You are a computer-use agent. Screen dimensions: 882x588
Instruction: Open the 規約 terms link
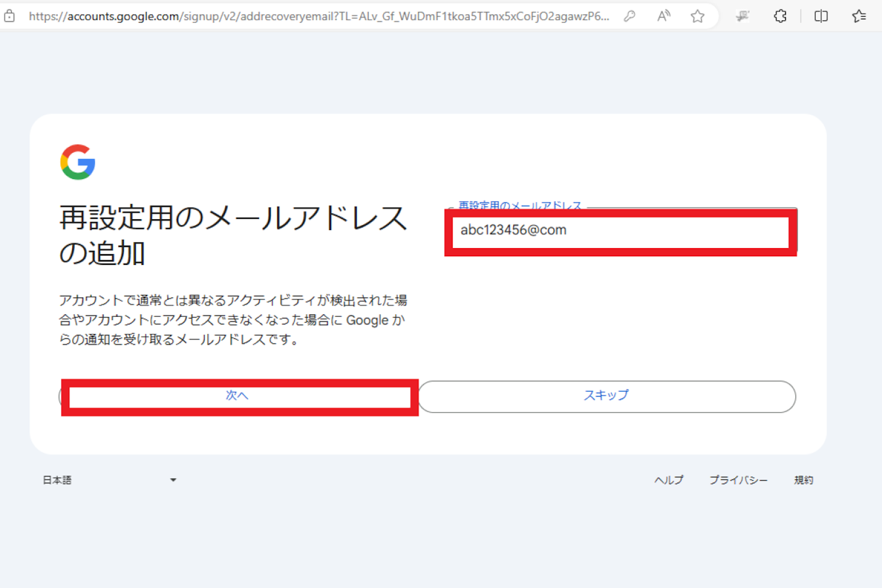(x=803, y=480)
